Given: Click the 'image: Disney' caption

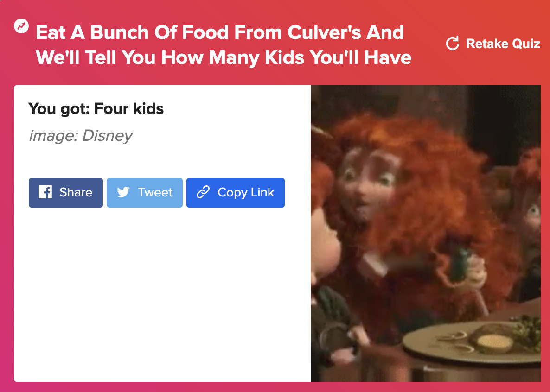Looking at the screenshot, I should [x=81, y=136].
